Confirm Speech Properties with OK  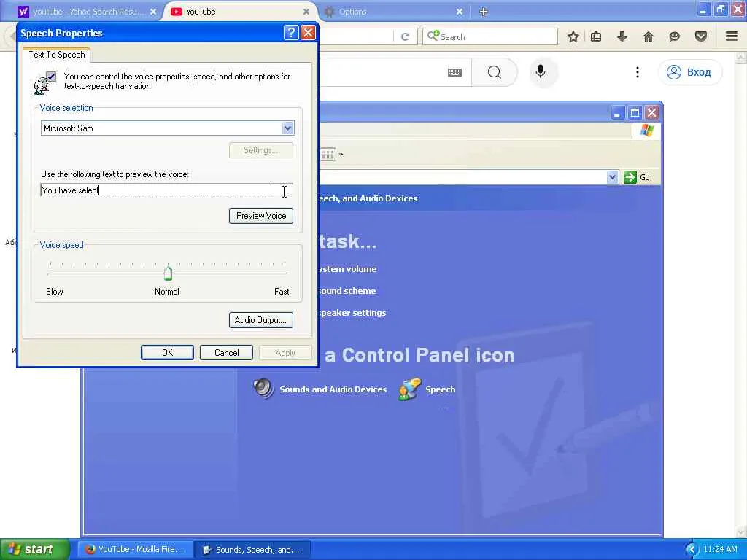[167, 352]
